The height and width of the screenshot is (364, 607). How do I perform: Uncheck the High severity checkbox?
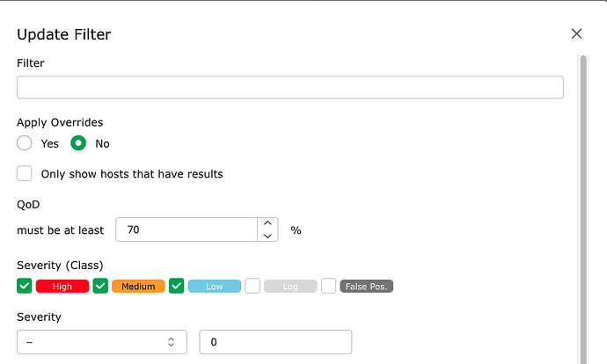(x=25, y=286)
